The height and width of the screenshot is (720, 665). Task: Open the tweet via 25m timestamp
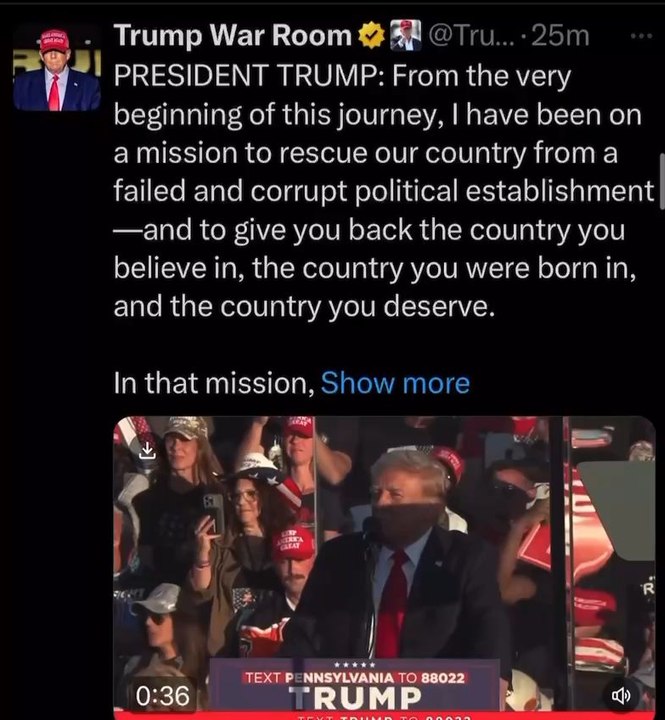click(x=560, y=35)
